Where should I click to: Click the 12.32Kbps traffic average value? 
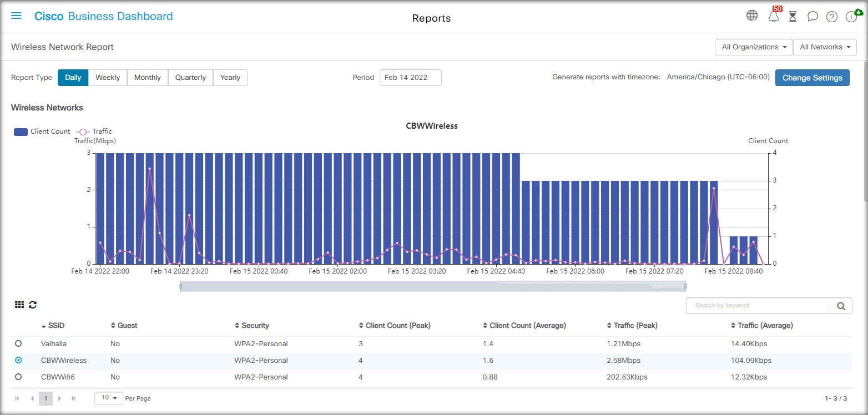pyautogui.click(x=749, y=377)
